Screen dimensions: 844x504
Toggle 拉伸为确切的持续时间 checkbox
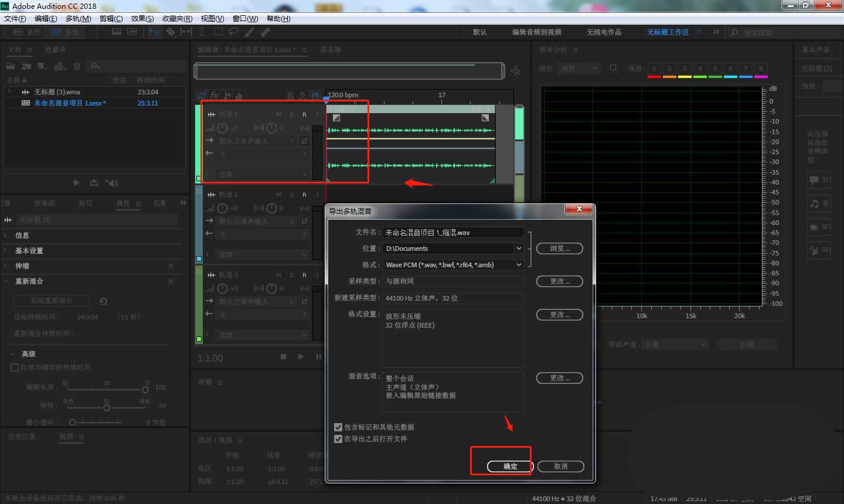click(15, 367)
